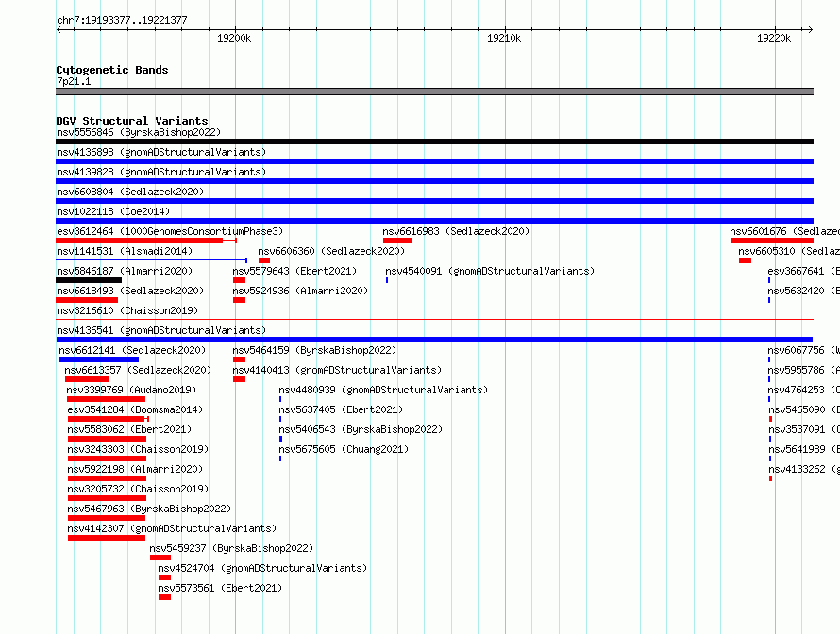Select esv3541284 (Boomsma2014) label
Viewport: 840px width, 634px height.
[x=135, y=409]
